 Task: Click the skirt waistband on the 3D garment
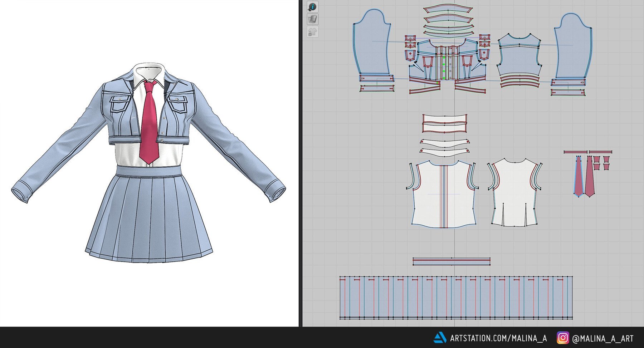click(148, 171)
